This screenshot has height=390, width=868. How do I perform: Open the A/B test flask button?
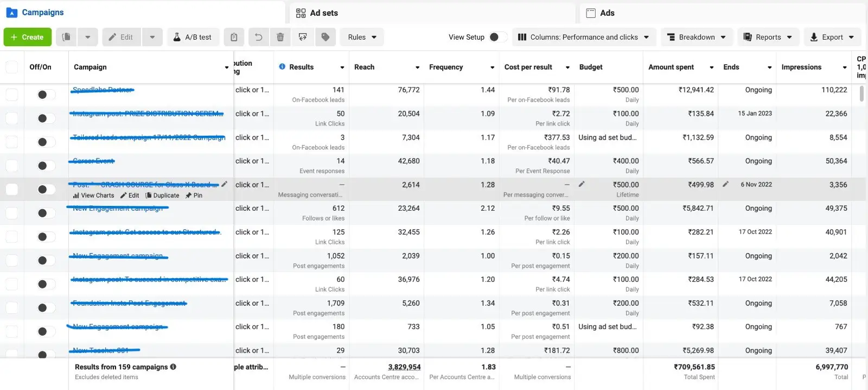tap(193, 37)
